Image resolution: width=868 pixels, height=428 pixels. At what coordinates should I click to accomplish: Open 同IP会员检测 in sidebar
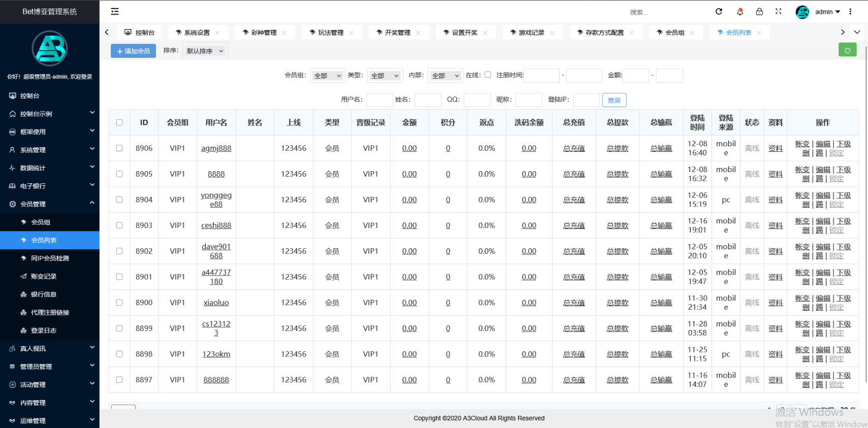click(50, 258)
